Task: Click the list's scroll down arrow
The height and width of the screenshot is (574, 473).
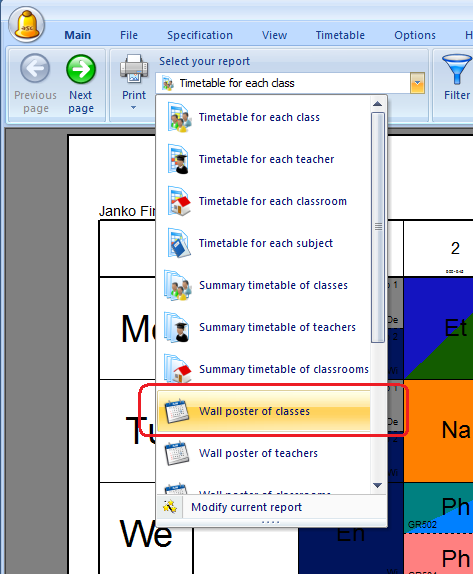Action: click(377, 485)
